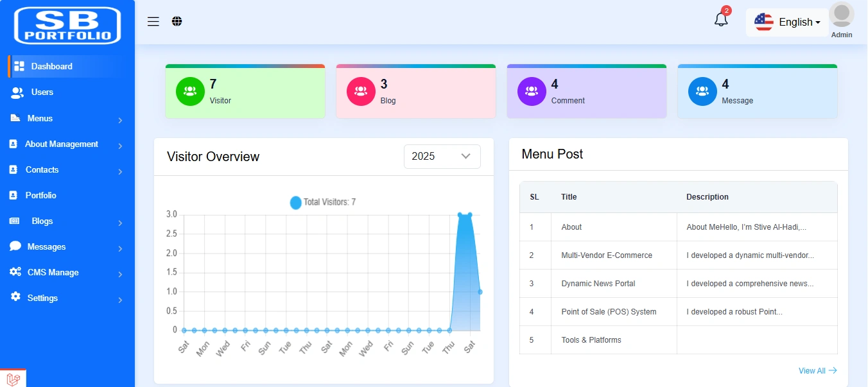Viewport: 868px width, 387px height.
Task: Click the green Visitor card icon
Action: point(190,91)
